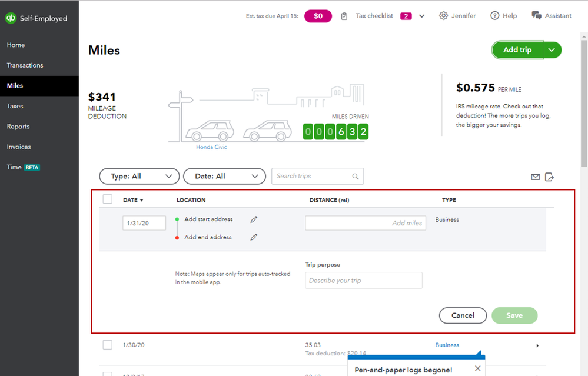The height and width of the screenshot is (376, 588).
Task: Click the magnifier icon in Search trips
Action: 355,176
